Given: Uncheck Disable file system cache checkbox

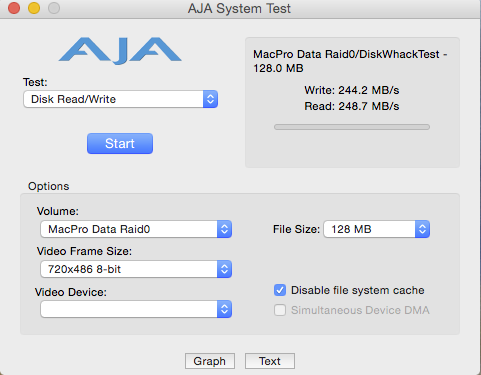Looking at the screenshot, I should point(280,290).
